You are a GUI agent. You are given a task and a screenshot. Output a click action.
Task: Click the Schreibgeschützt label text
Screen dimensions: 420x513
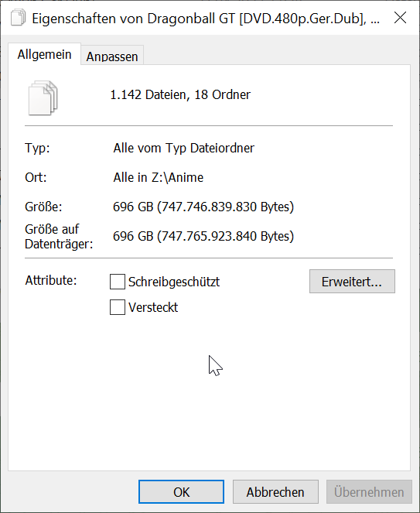174,282
